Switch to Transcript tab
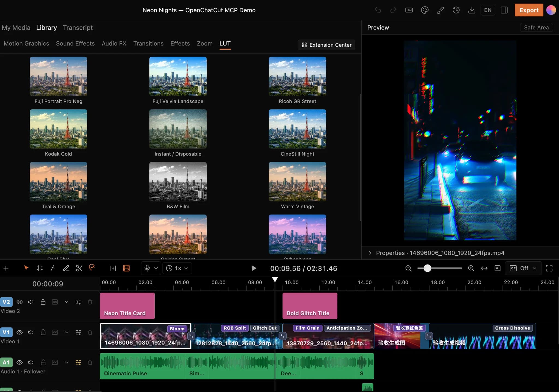559x392 pixels. click(78, 28)
